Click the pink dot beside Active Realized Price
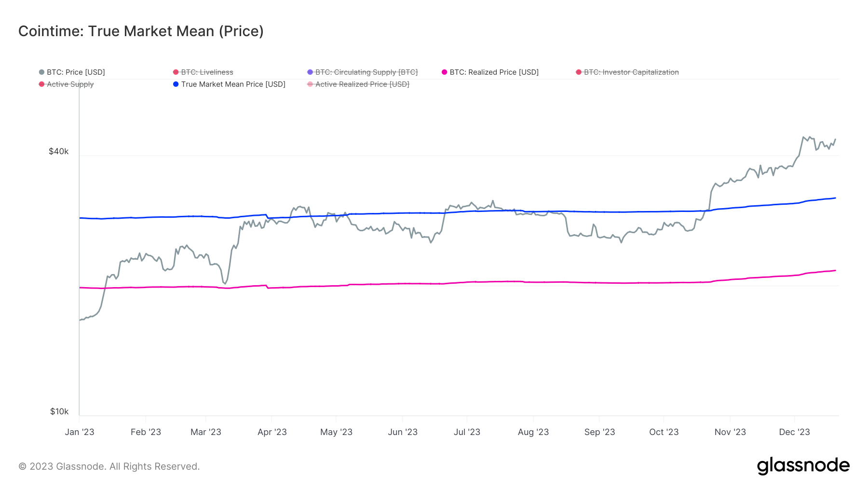868x488 pixels. tap(310, 84)
